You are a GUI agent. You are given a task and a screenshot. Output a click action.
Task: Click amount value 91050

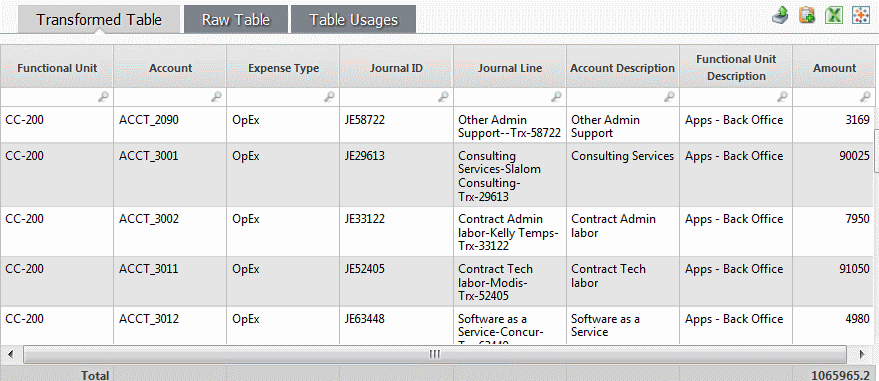[x=854, y=269]
